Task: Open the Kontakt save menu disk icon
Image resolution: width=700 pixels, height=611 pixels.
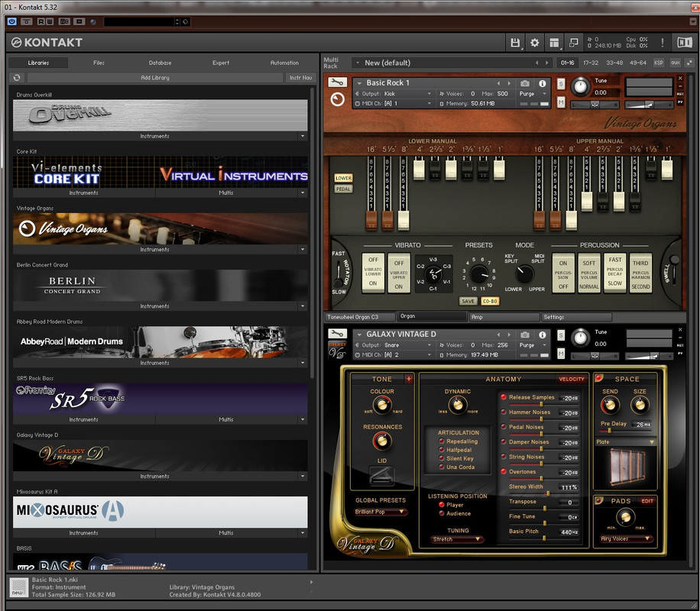Action: (x=515, y=43)
